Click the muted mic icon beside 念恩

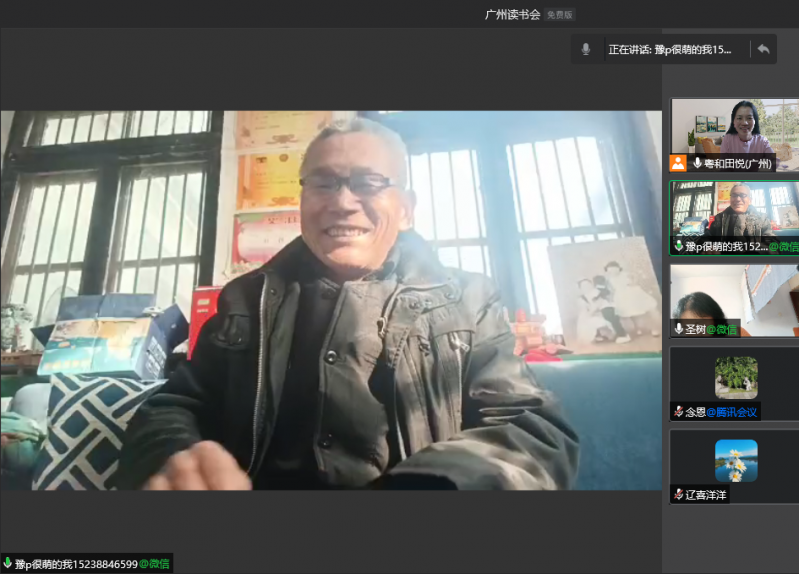pos(679,412)
